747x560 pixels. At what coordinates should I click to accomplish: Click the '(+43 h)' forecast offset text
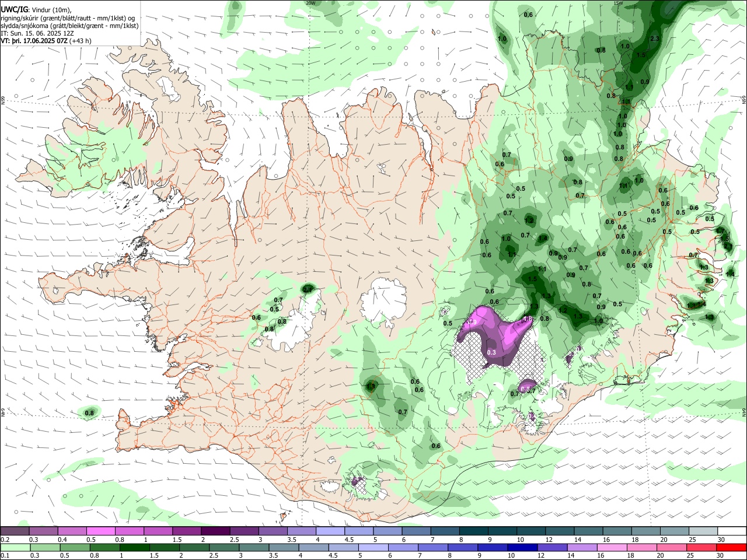[80, 41]
